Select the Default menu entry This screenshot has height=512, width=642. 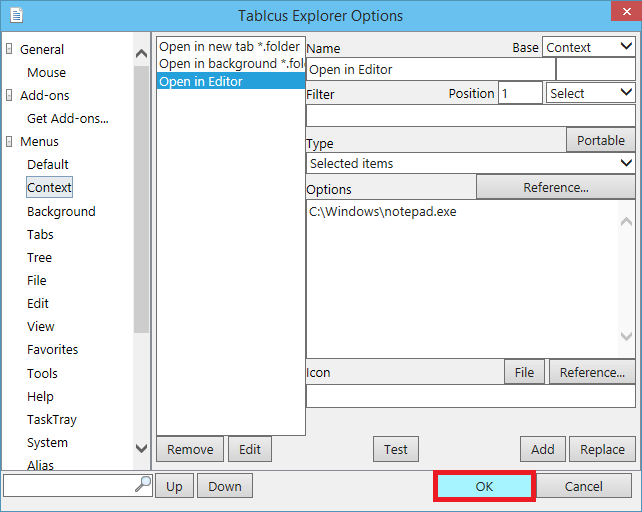coord(47,164)
